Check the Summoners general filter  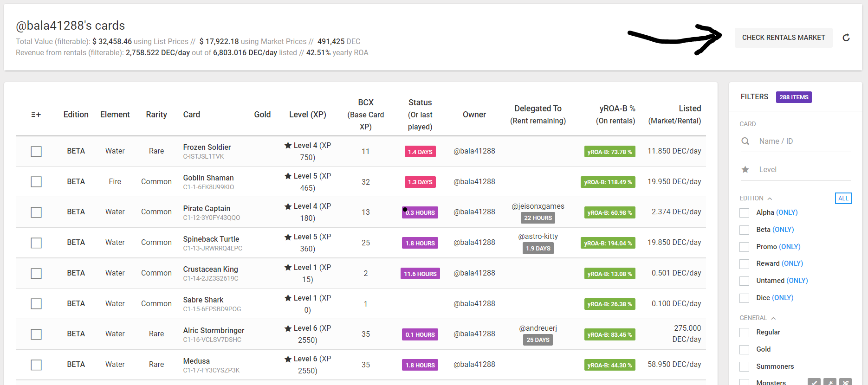[745, 366]
